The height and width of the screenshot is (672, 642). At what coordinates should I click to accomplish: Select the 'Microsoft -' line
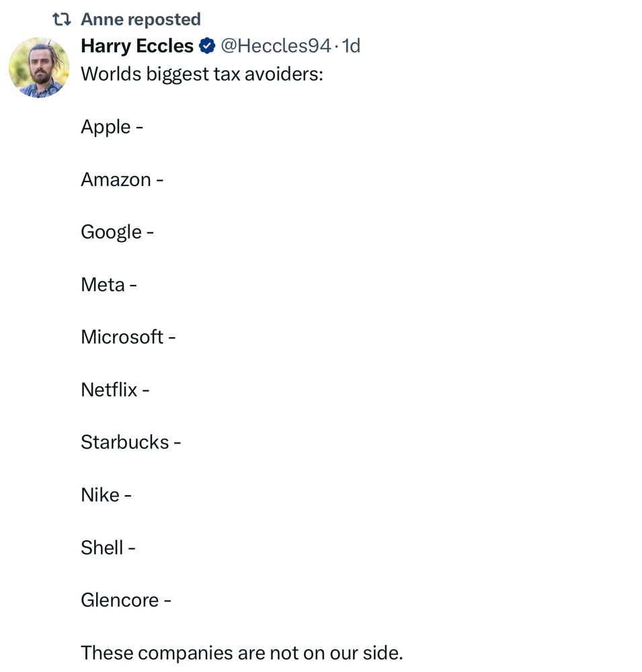pyautogui.click(x=128, y=337)
